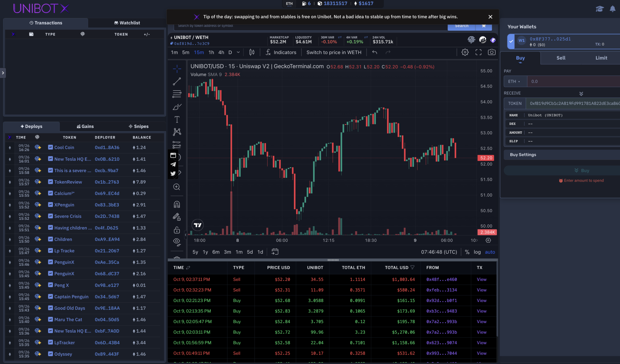Select the text annotation tool
620x364 pixels.
tap(177, 119)
